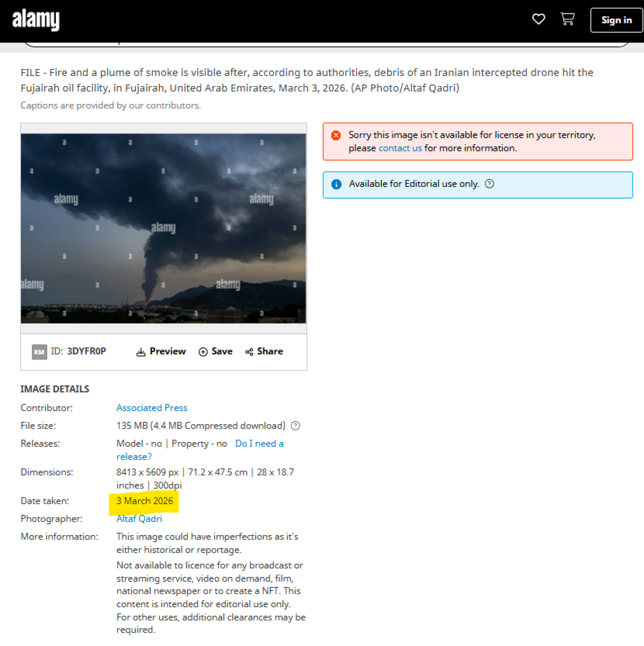Save the image with the Save button
This screenshot has width=644, height=646.
click(x=215, y=352)
